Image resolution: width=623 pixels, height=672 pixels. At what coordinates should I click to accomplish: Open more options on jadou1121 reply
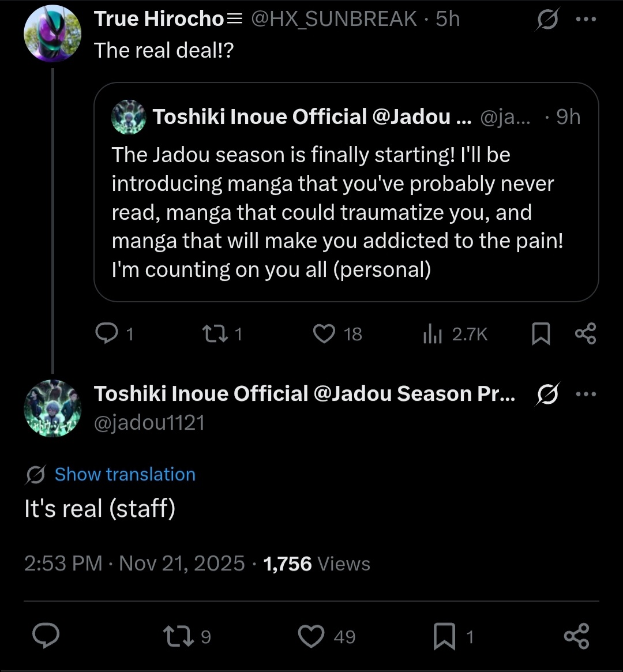click(x=586, y=394)
